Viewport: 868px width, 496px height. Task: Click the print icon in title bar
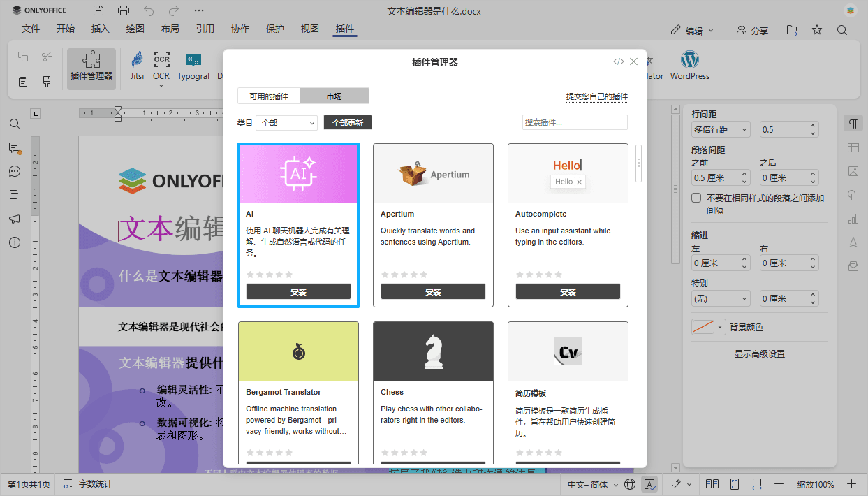pyautogui.click(x=124, y=10)
